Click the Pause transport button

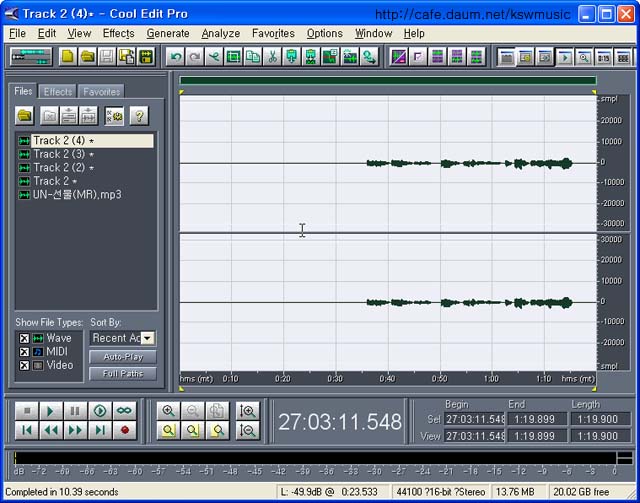[76, 411]
